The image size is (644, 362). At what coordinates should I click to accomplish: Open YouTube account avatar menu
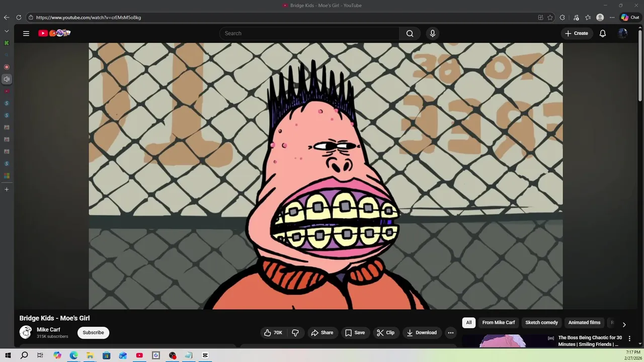coord(623,33)
